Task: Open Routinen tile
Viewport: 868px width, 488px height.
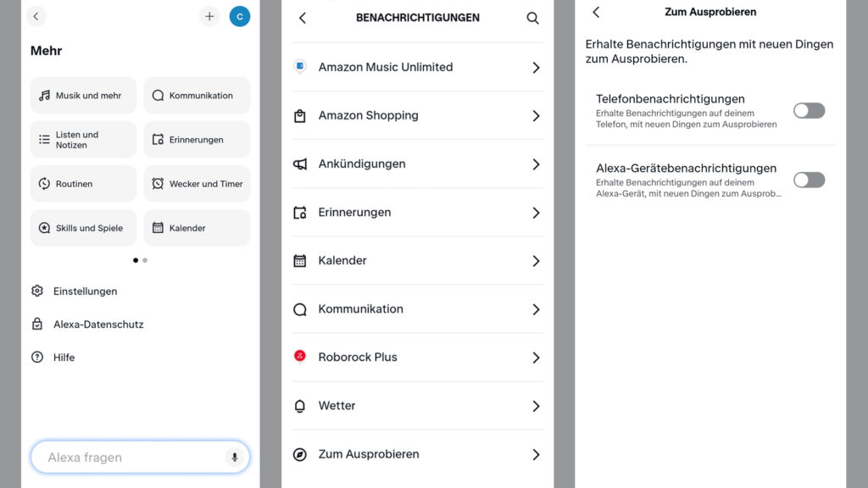Action: pos(84,184)
